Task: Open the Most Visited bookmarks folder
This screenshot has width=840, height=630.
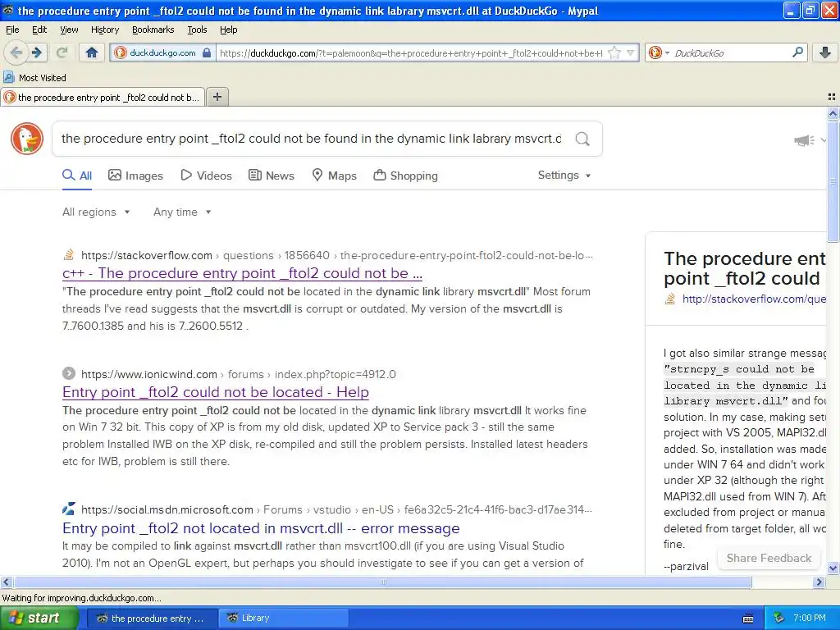Action: (x=34, y=78)
